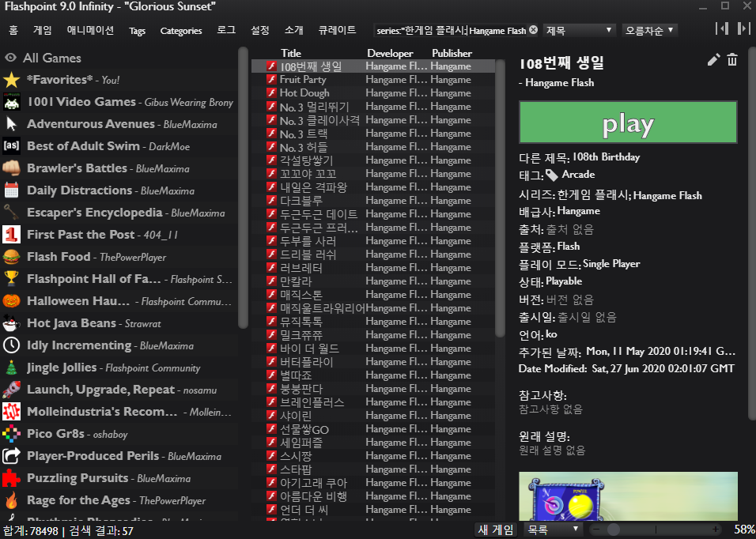Click the Flashpoint Hall of Fame trophy icon
Viewport: 756px width, 539px height.
[x=12, y=279]
